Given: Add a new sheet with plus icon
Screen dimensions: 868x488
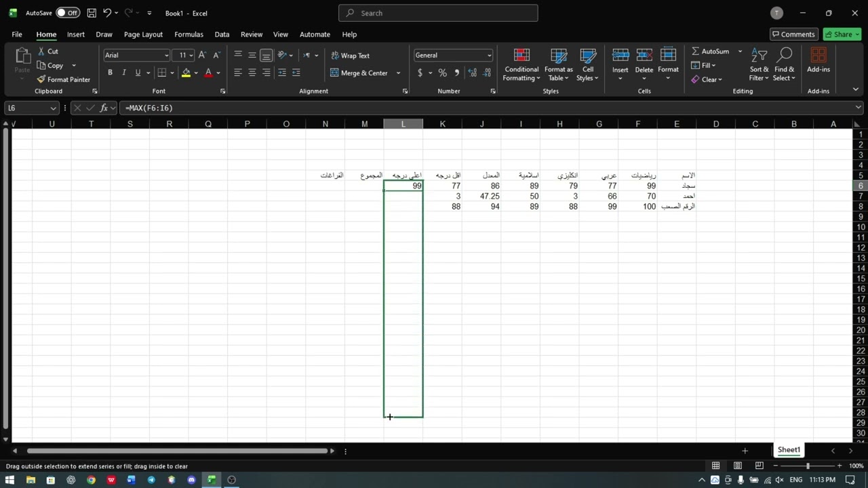Looking at the screenshot, I should tap(745, 451).
